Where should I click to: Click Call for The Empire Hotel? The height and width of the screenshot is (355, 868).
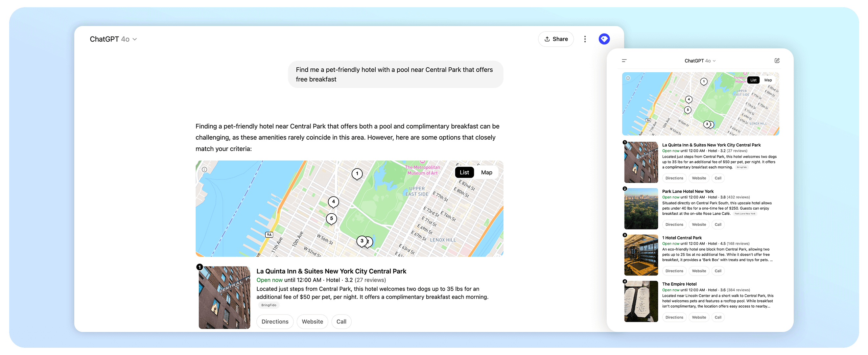[x=718, y=317]
